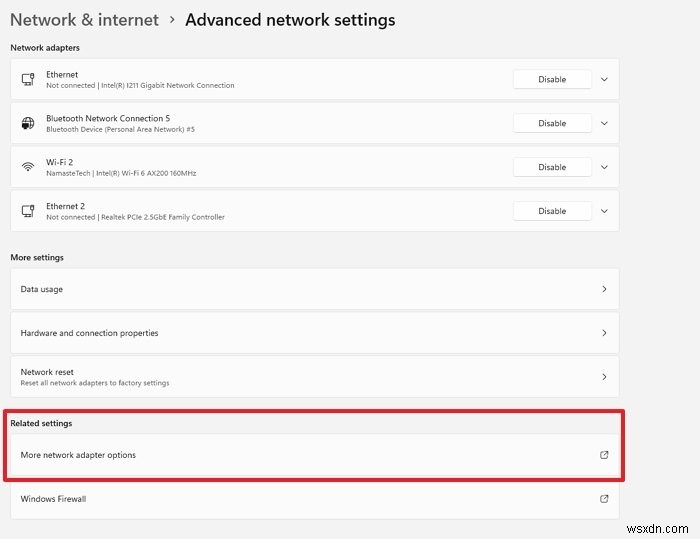
Task: Open More network adapter options
Action: coord(315,455)
